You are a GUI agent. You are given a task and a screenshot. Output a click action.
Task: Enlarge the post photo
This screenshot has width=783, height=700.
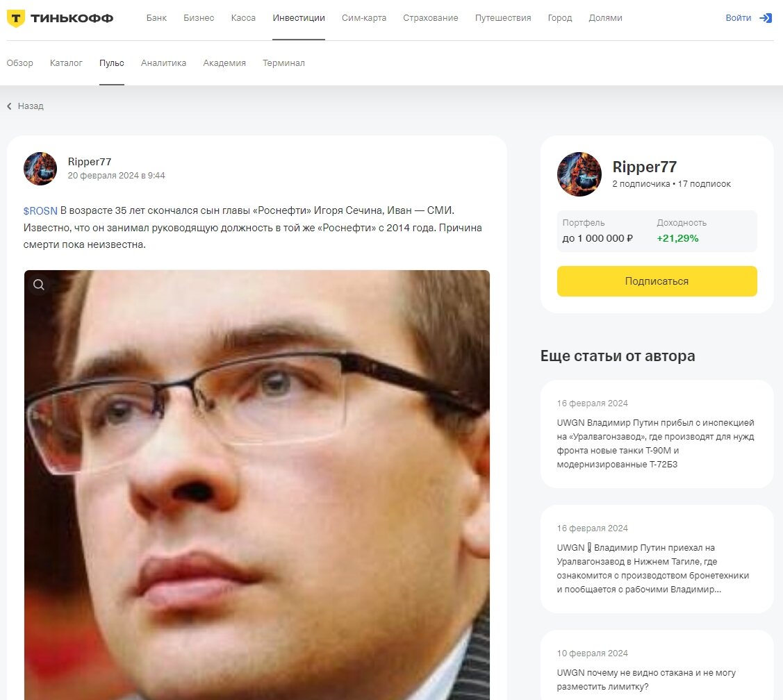tap(256, 485)
